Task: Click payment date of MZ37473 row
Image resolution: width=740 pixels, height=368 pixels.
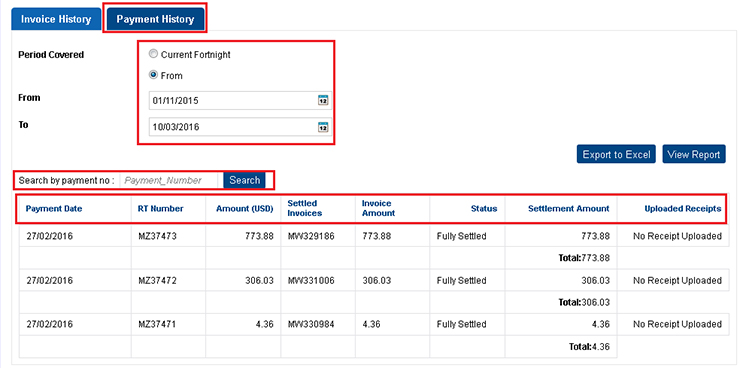Action: tap(49, 236)
